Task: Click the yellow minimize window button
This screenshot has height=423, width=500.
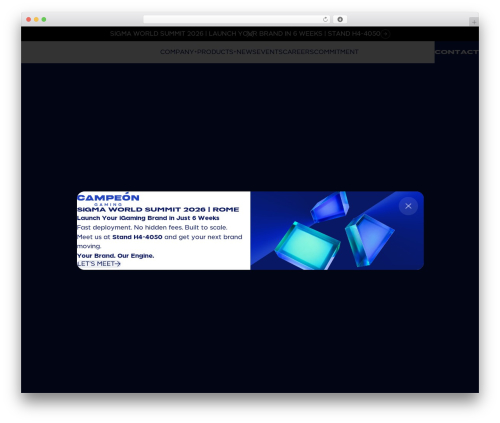Action: pyautogui.click(x=36, y=19)
